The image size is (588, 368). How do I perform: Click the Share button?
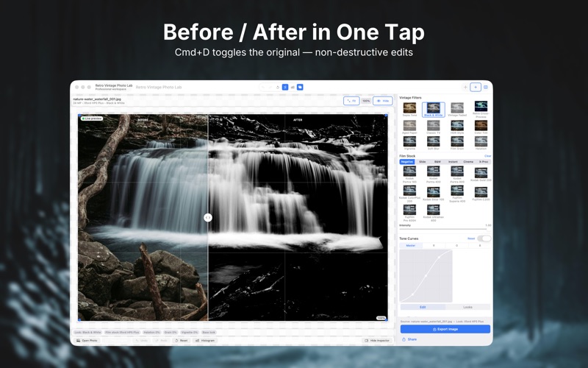[x=409, y=339]
